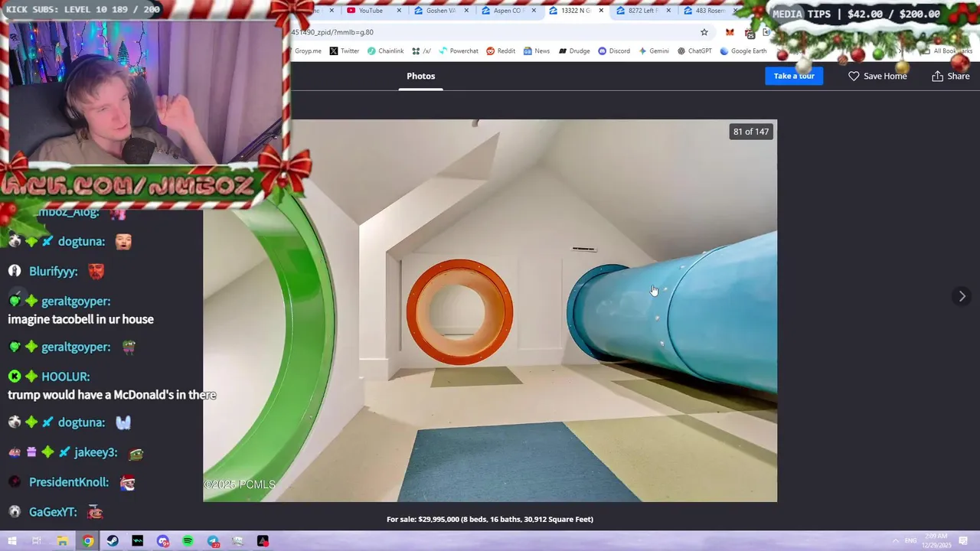Open the Chainlink bookmark
This screenshot has width=980, height=551.
[x=385, y=51]
